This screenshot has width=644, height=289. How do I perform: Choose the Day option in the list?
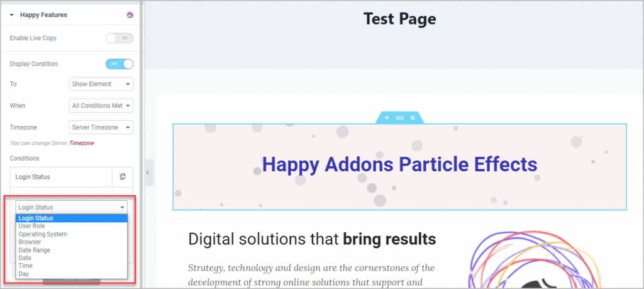click(x=24, y=274)
